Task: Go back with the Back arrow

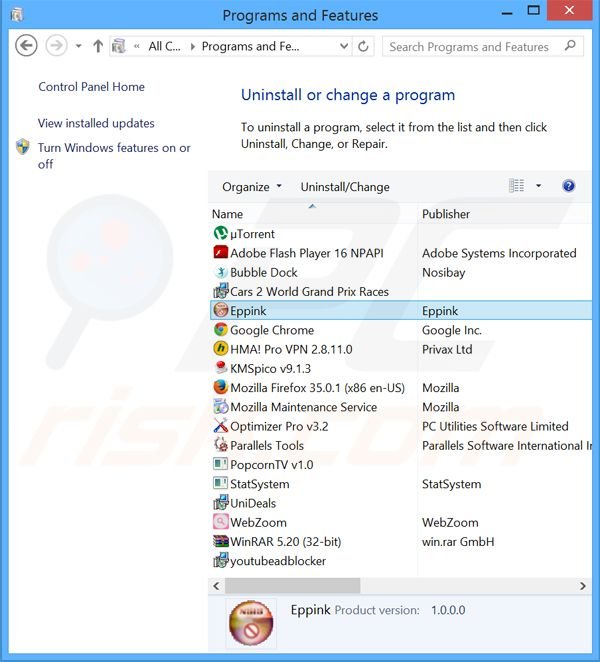Action: point(26,46)
